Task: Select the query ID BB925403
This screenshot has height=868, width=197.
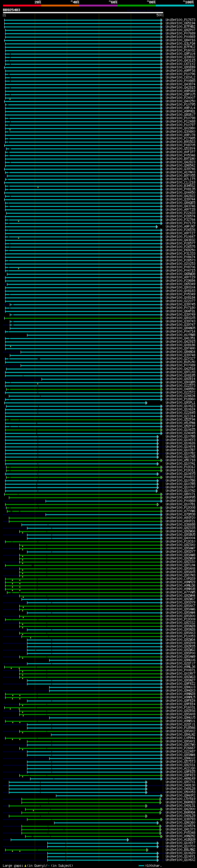Action: [11, 10]
